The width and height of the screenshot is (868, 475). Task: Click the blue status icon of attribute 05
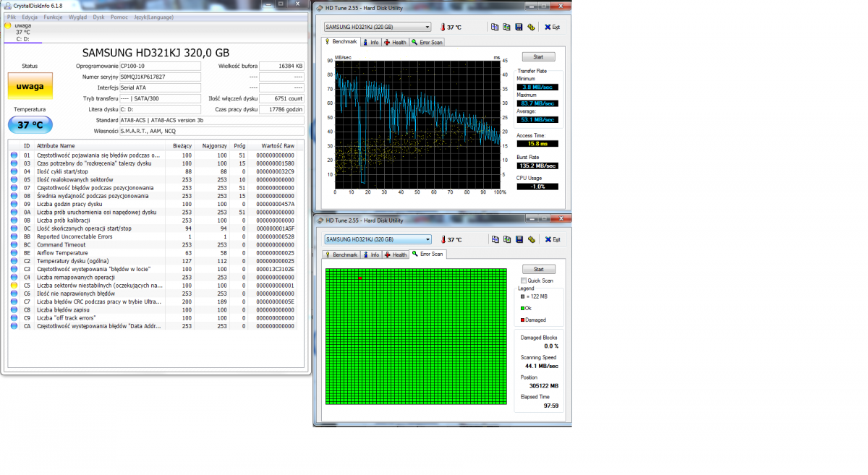[14, 179]
